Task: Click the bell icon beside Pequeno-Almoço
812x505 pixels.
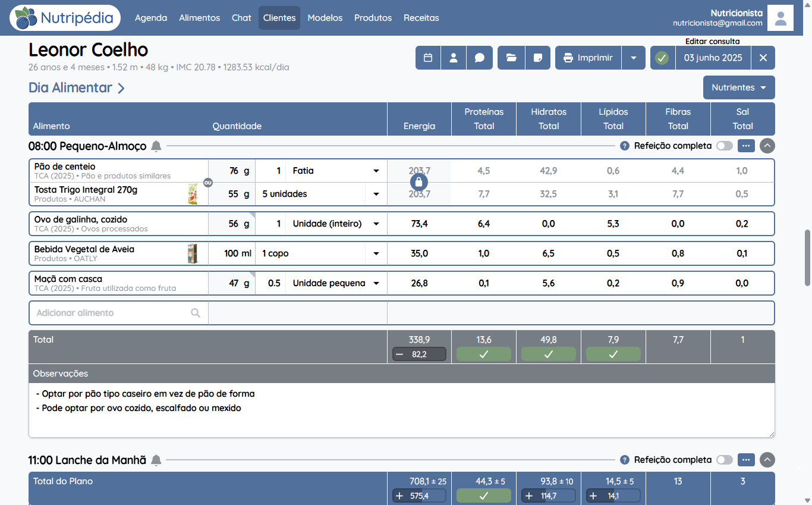Action: click(x=156, y=146)
